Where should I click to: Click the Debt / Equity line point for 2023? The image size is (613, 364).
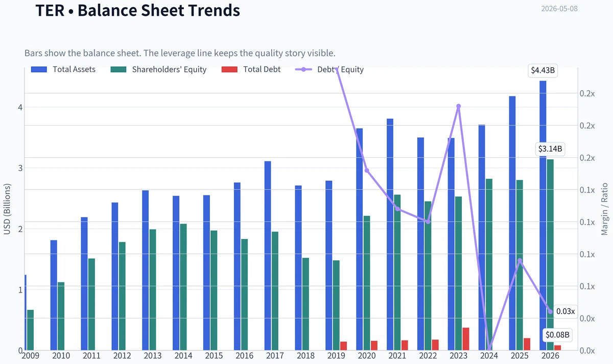pyautogui.click(x=459, y=106)
